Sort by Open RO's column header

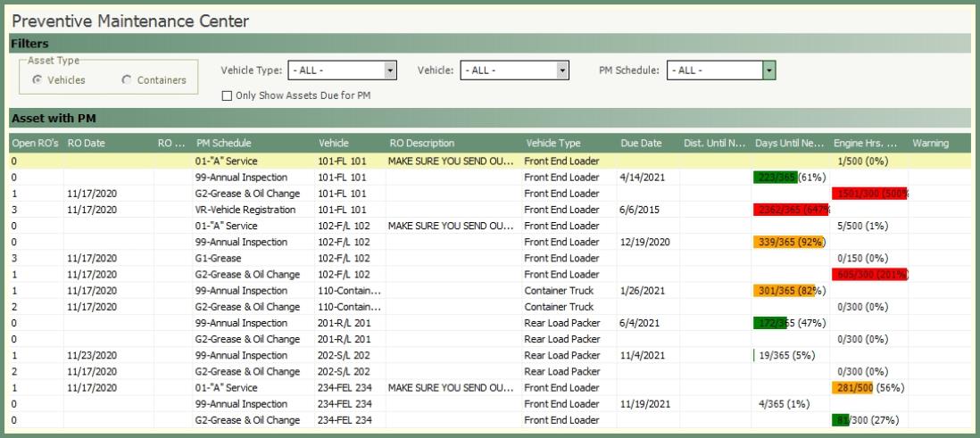coord(35,144)
